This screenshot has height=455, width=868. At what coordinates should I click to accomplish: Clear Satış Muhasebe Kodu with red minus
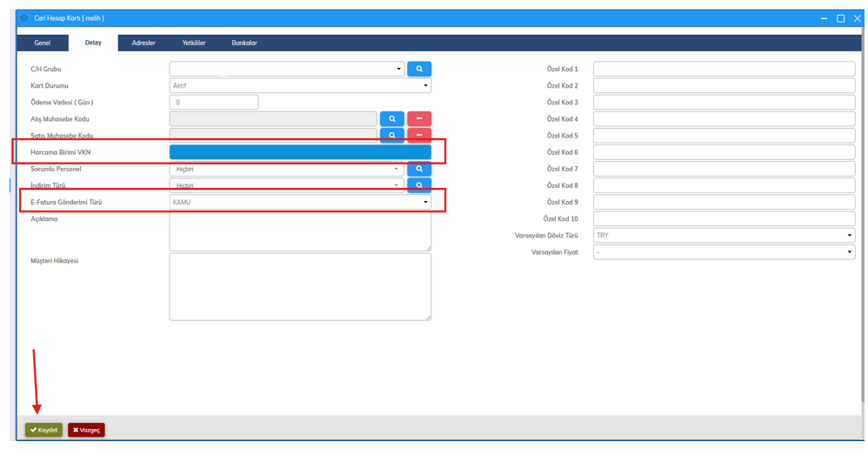(419, 136)
